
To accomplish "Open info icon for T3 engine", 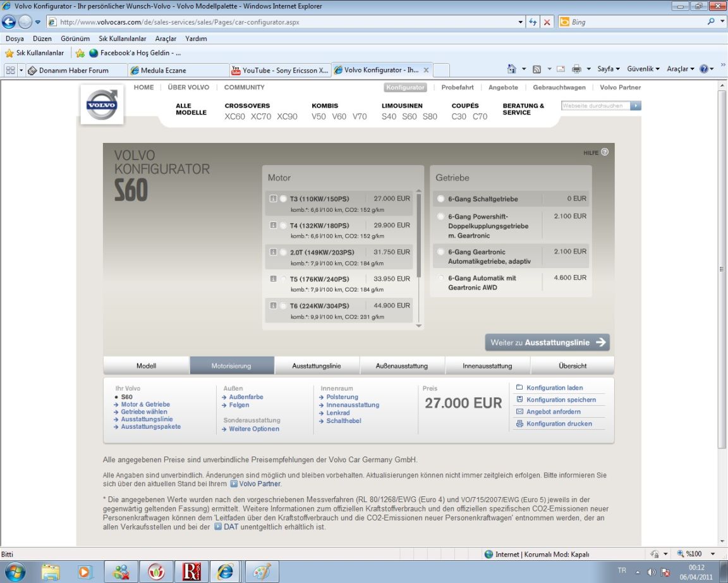I will coord(273,199).
